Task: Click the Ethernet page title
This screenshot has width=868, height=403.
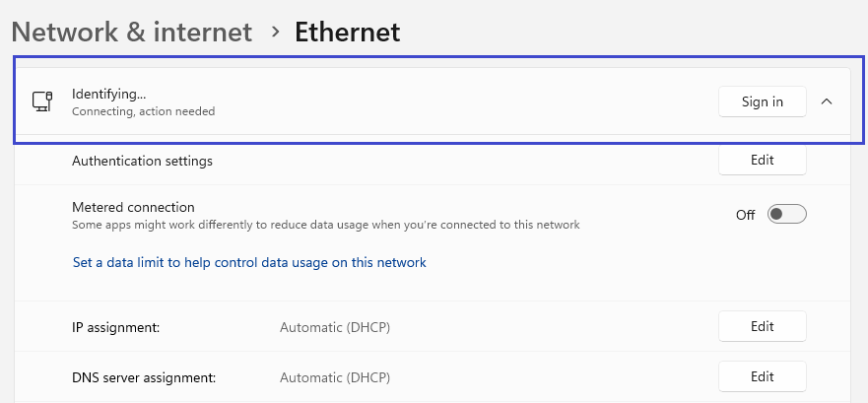Action: (347, 32)
